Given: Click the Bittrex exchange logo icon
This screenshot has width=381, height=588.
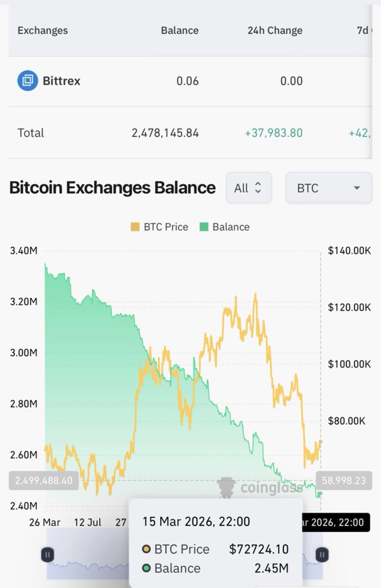Looking at the screenshot, I should tap(27, 81).
